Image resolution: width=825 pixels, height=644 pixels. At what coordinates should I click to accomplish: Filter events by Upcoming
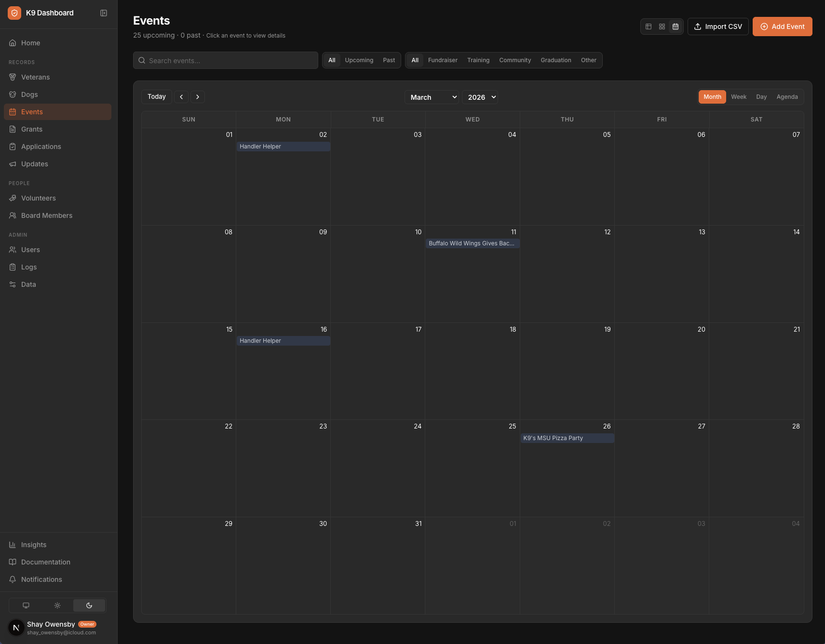[359, 60]
